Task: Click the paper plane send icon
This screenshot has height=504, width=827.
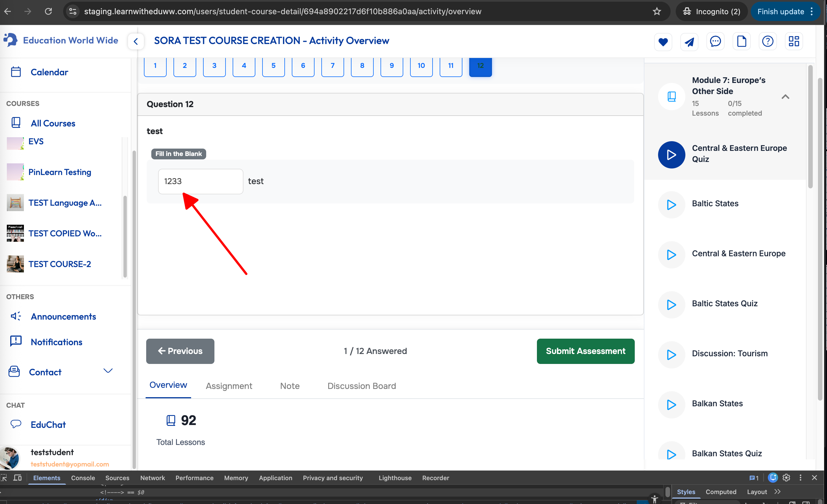Action: (x=689, y=41)
